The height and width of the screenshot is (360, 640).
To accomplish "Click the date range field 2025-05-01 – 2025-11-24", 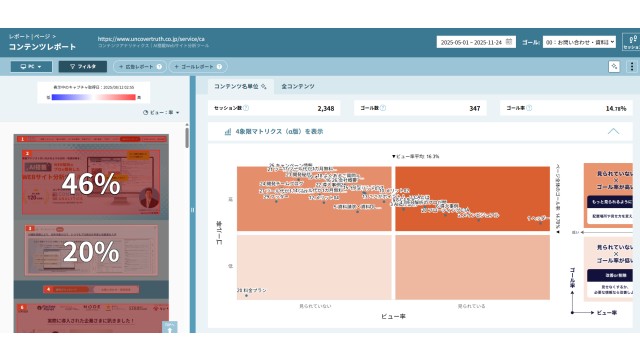I will coord(476,42).
